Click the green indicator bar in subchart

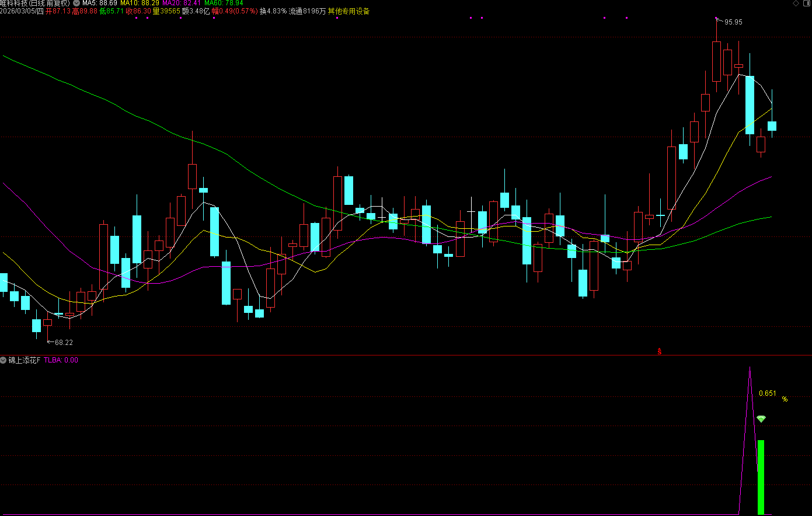point(761,477)
